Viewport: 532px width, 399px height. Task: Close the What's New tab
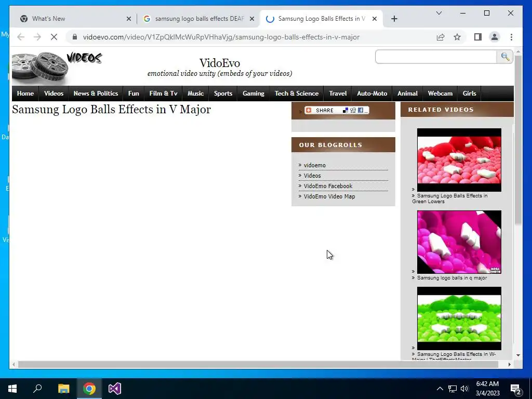[x=129, y=19]
